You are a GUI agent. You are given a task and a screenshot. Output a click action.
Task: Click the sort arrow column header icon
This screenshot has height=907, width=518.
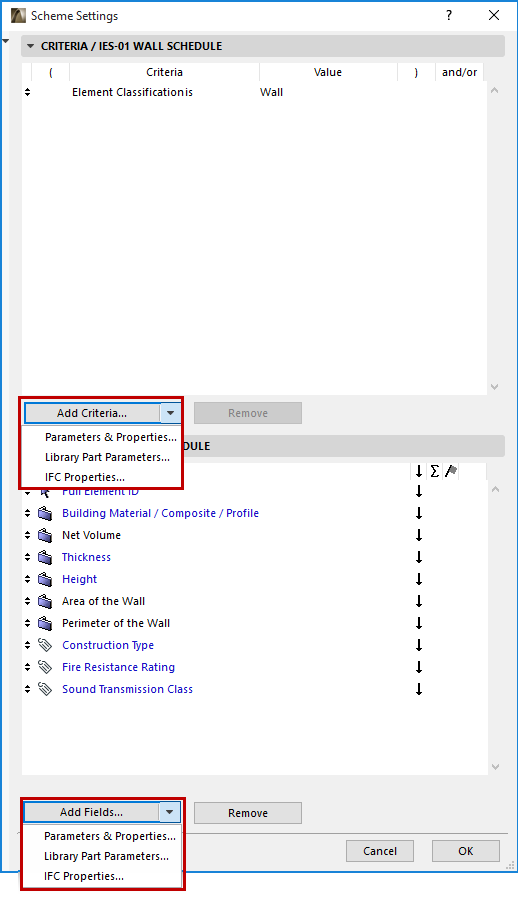click(419, 472)
